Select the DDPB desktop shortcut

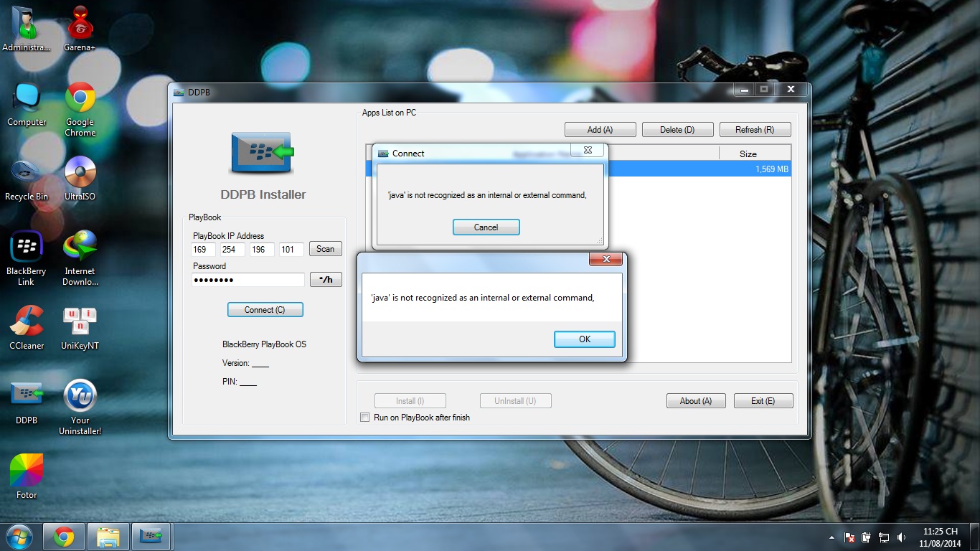27,403
